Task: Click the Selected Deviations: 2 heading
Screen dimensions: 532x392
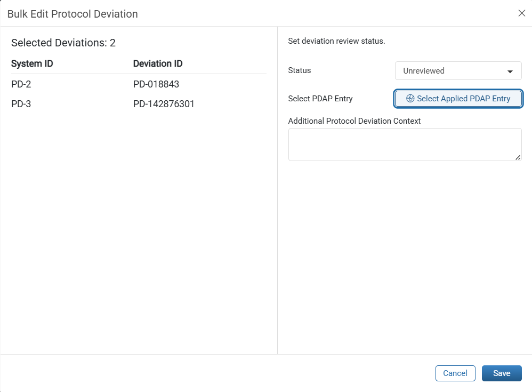Action: 63,43
